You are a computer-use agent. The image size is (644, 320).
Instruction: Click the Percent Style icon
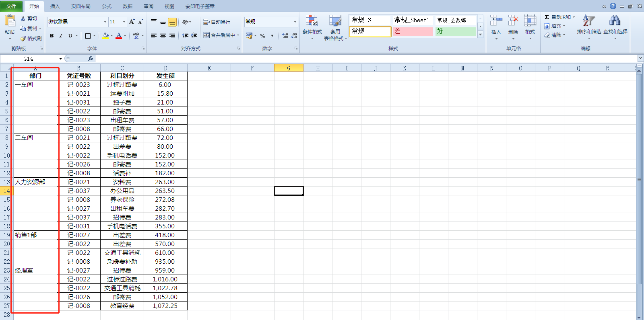262,36
